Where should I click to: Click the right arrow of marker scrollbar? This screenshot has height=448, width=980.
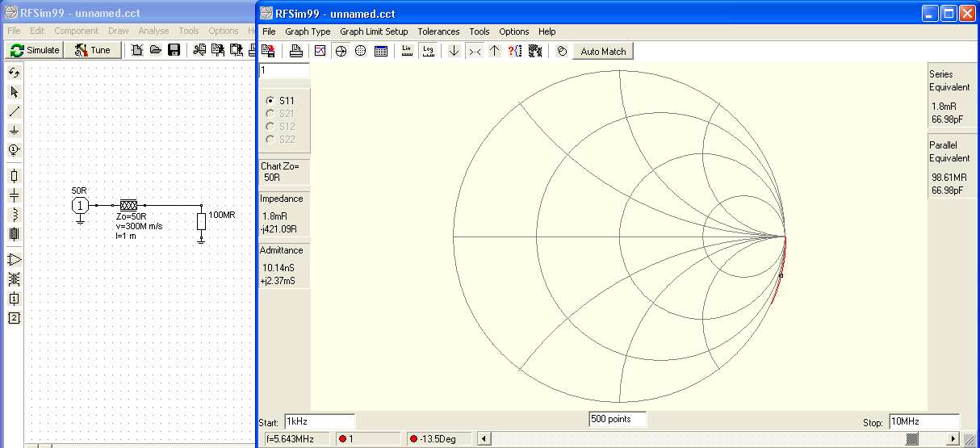[953, 438]
